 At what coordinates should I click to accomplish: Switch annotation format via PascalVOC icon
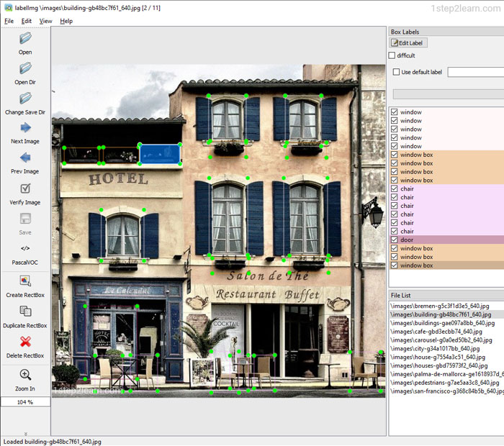point(25,249)
